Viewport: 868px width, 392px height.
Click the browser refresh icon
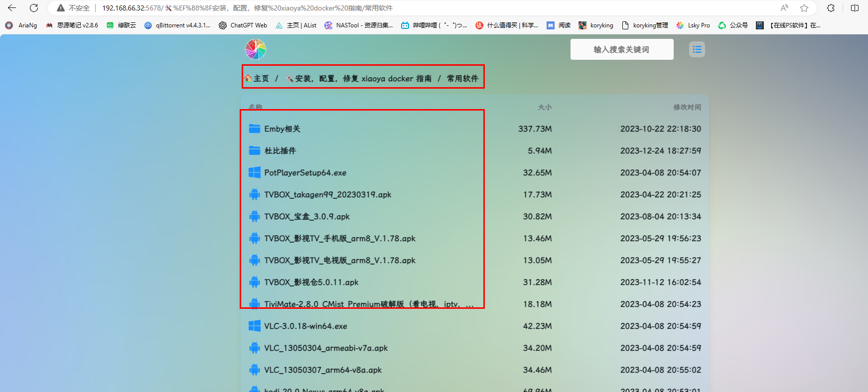(x=34, y=8)
